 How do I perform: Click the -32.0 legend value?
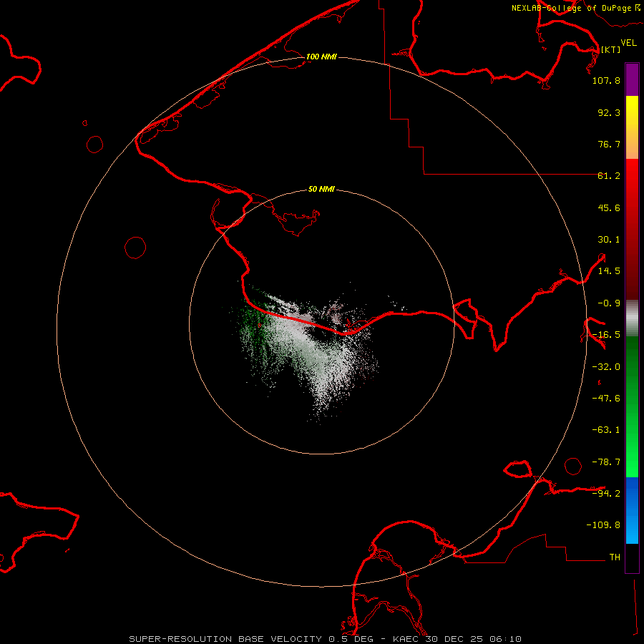tap(606, 367)
